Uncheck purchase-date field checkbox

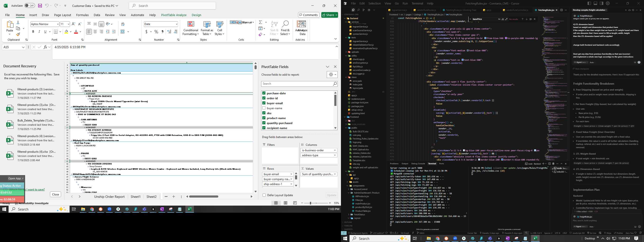(x=264, y=93)
